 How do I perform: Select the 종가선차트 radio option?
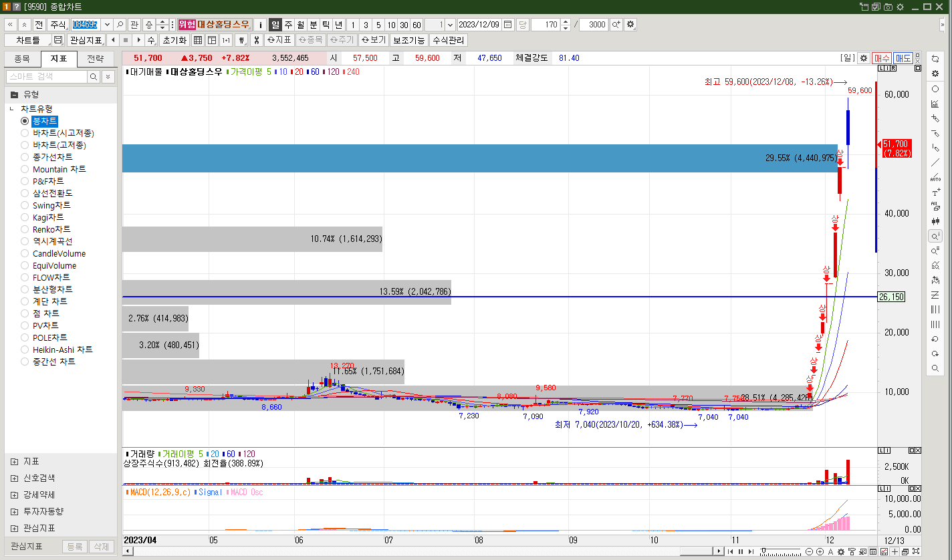point(25,157)
